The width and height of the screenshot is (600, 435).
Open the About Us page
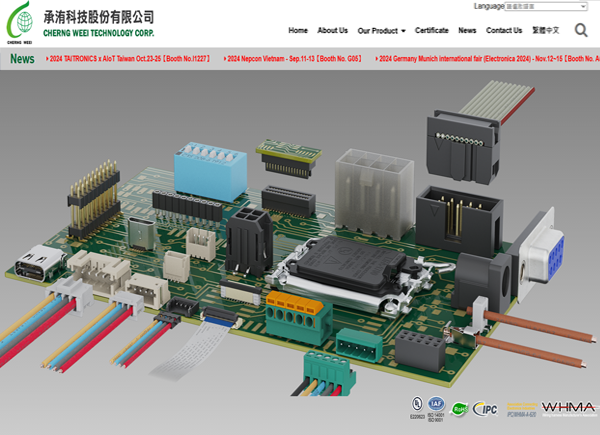coord(332,31)
